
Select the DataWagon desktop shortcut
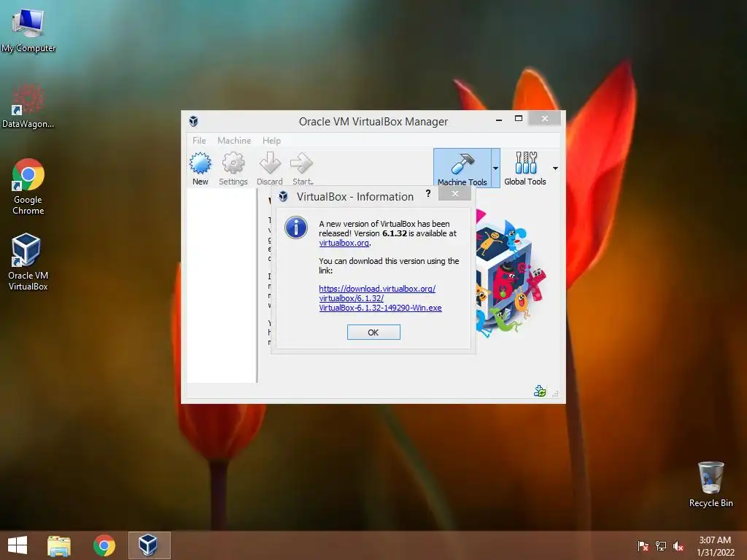click(28, 106)
